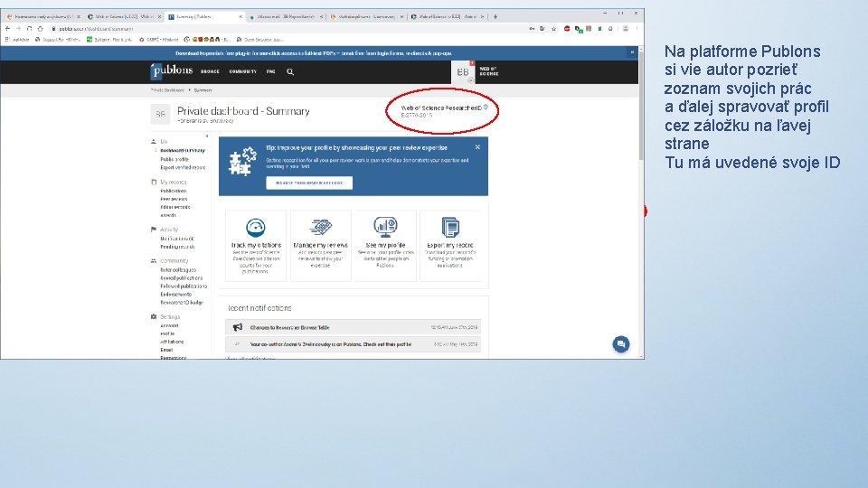Click the Manage my reviews icon
The width and height of the screenshot is (868, 488).
click(320, 227)
